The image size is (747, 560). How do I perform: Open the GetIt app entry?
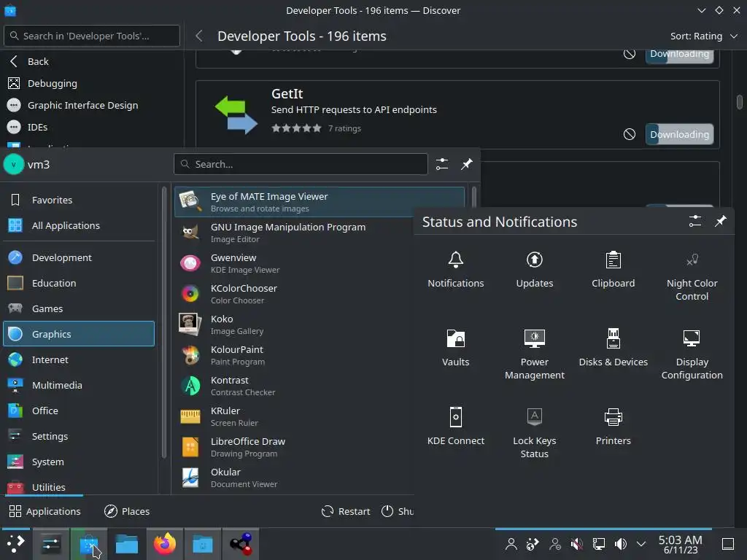point(457,114)
